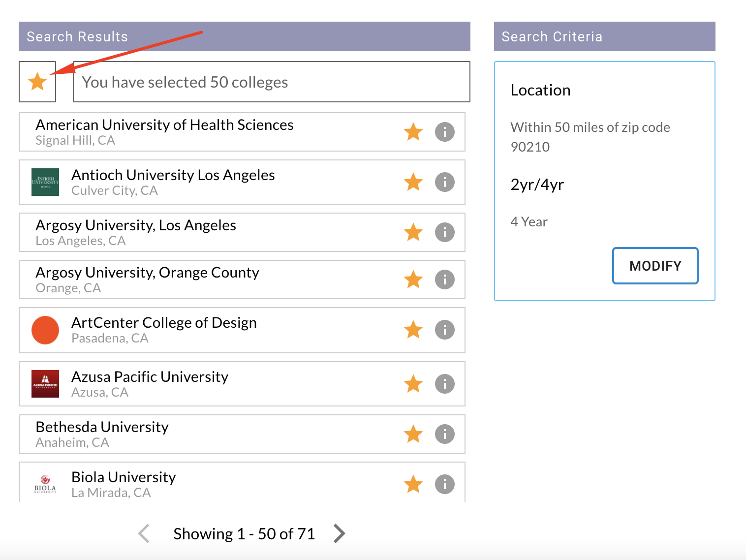Screen dimensions: 746x560
Task: Click 'Azusa, CA' location text
Action: pyautogui.click(x=100, y=393)
